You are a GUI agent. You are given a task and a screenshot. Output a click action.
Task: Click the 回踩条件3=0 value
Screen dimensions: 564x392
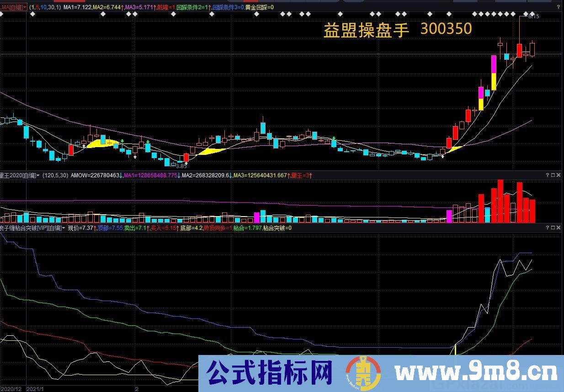[228, 7]
